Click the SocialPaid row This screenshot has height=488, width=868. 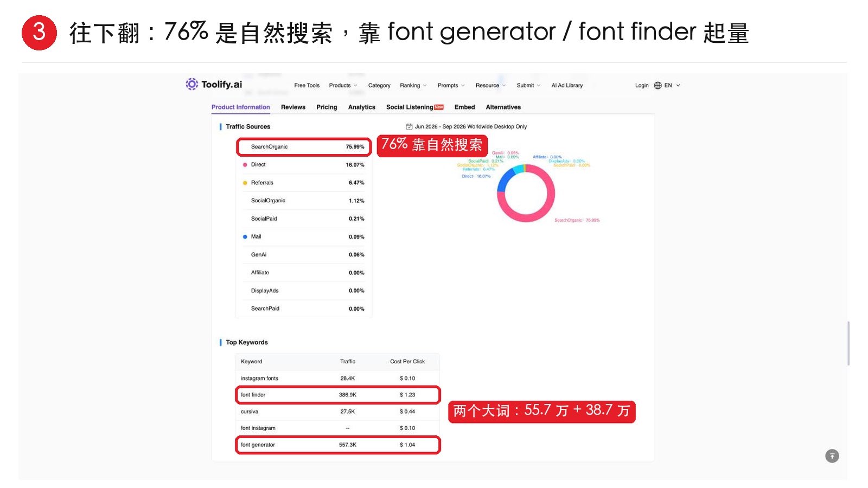point(304,219)
